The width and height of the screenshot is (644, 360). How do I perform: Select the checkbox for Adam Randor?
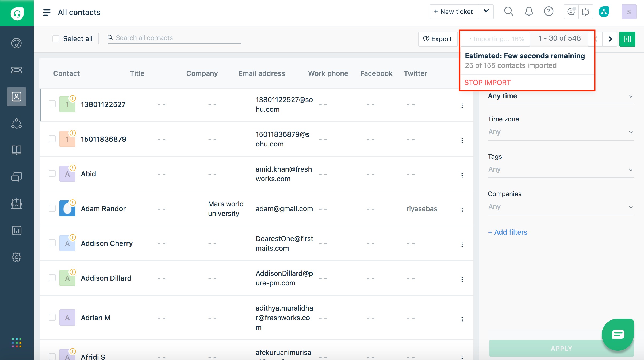point(52,208)
